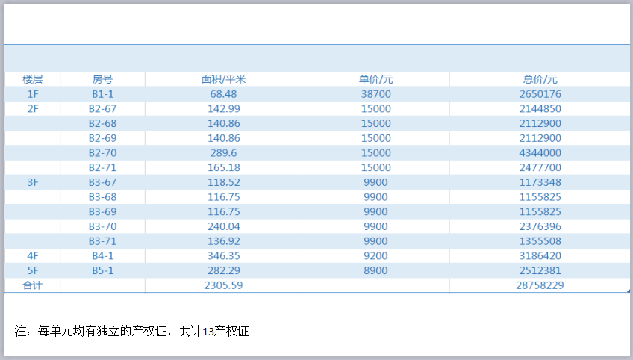Click area value 165.18
The height and width of the screenshot is (360, 633).
tap(224, 167)
